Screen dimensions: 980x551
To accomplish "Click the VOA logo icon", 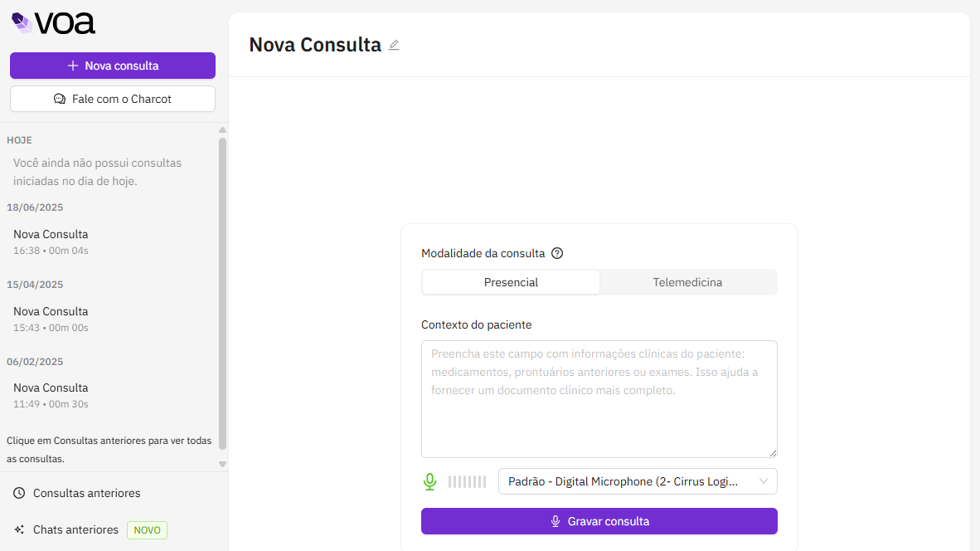I will pyautogui.click(x=22, y=23).
